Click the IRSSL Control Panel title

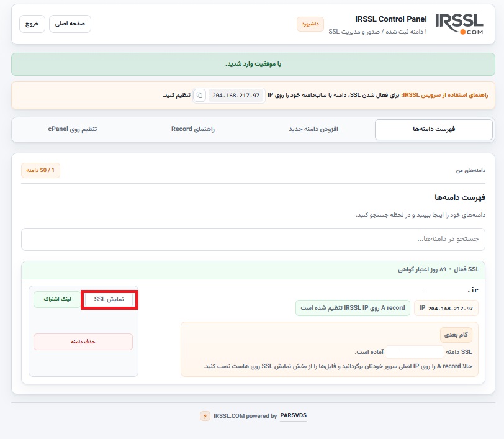(x=391, y=19)
